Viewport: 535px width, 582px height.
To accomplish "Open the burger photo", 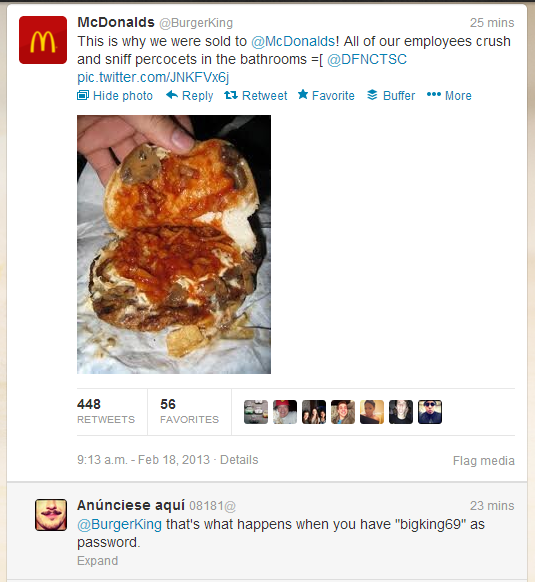I will pyautogui.click(x=174, y=244).
